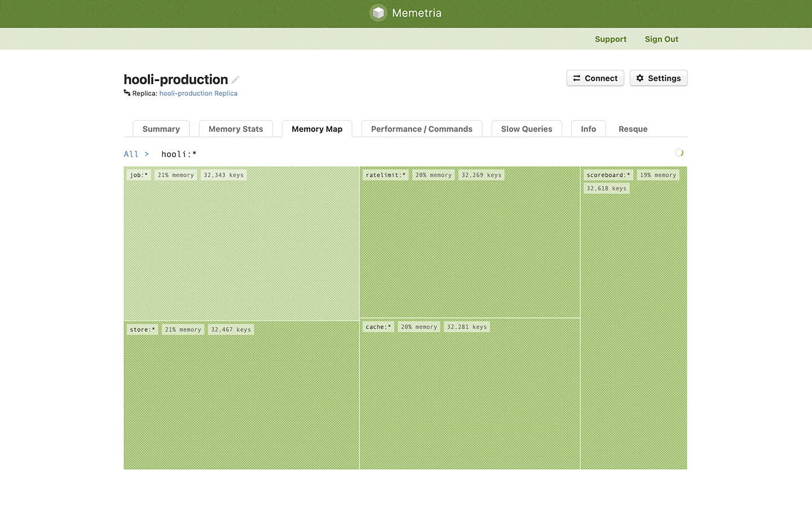Click the Memetria cube logo icon

tap(378, 12)
